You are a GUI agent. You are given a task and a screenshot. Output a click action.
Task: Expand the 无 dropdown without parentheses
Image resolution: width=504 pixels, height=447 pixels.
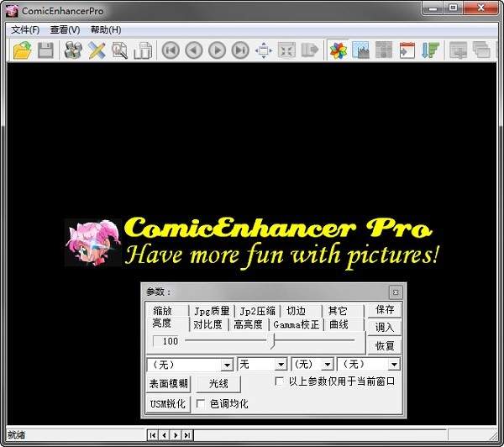[281, 365]
